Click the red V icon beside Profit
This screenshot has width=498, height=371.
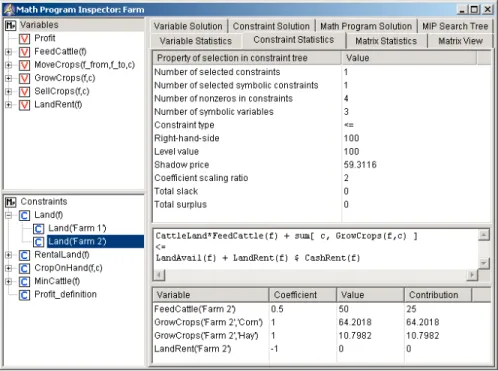click(x=24, y=39)
